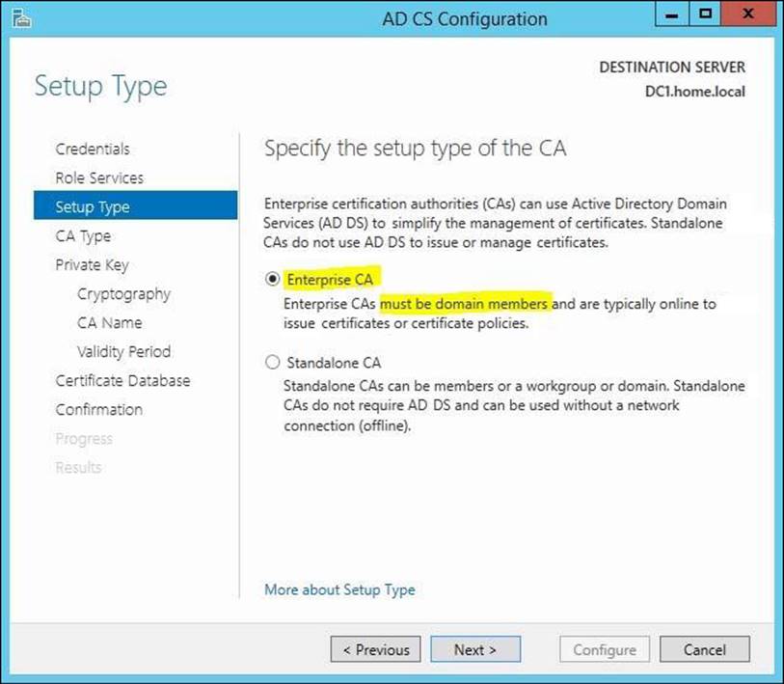Go to the Credentials step
Screen dimensions: 784x684
pyautogui.click(x=93, y=149)
